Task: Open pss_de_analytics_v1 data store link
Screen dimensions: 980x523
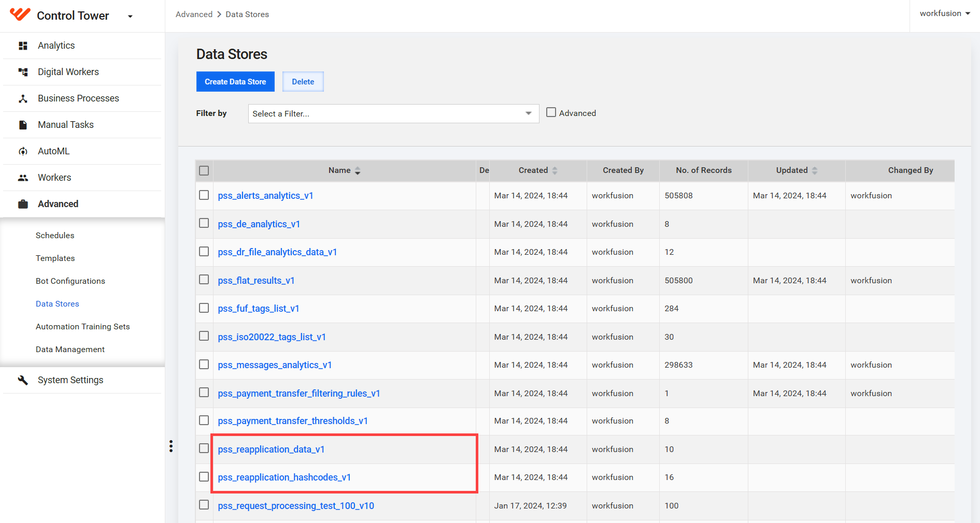Action: pos(259,224)
